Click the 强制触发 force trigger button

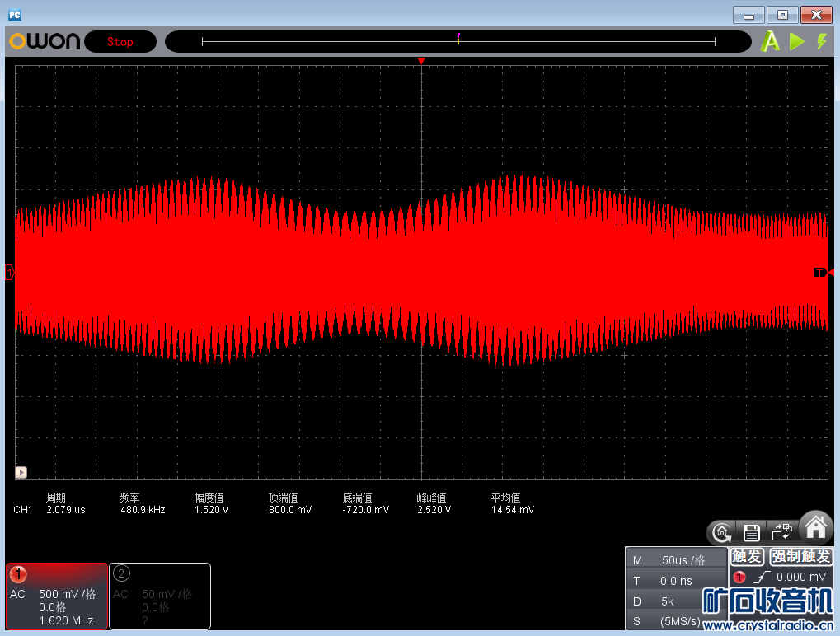[800, 557]
